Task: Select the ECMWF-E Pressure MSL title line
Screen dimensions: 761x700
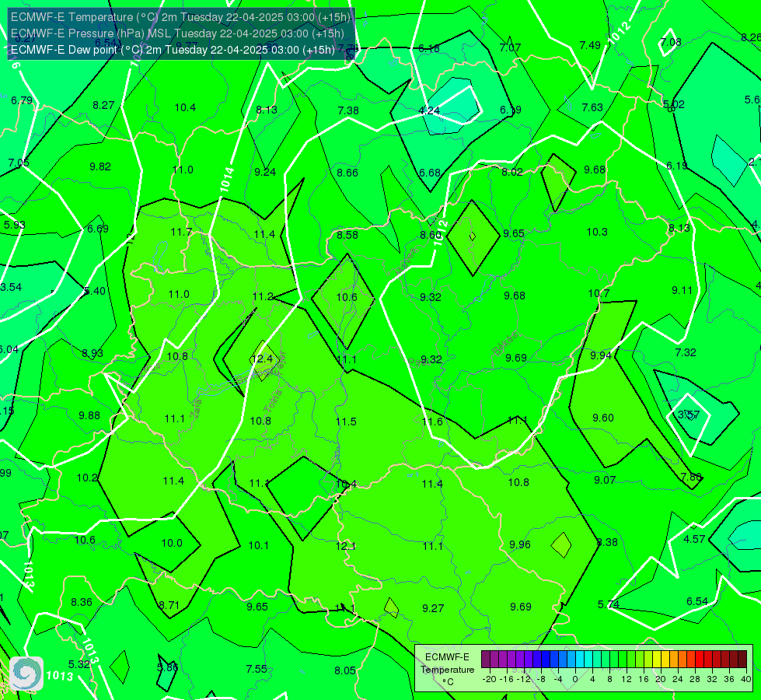Action: click(177, 33)
